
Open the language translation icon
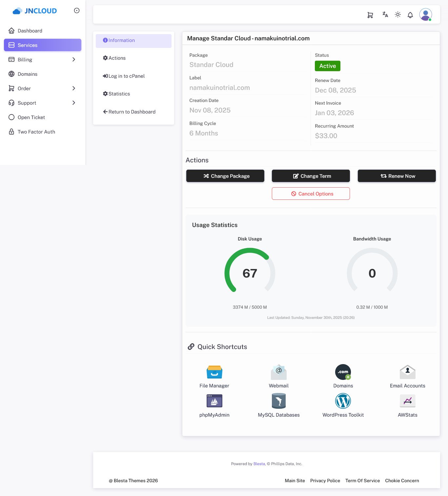pyautogui.click(x=385, y=14)
